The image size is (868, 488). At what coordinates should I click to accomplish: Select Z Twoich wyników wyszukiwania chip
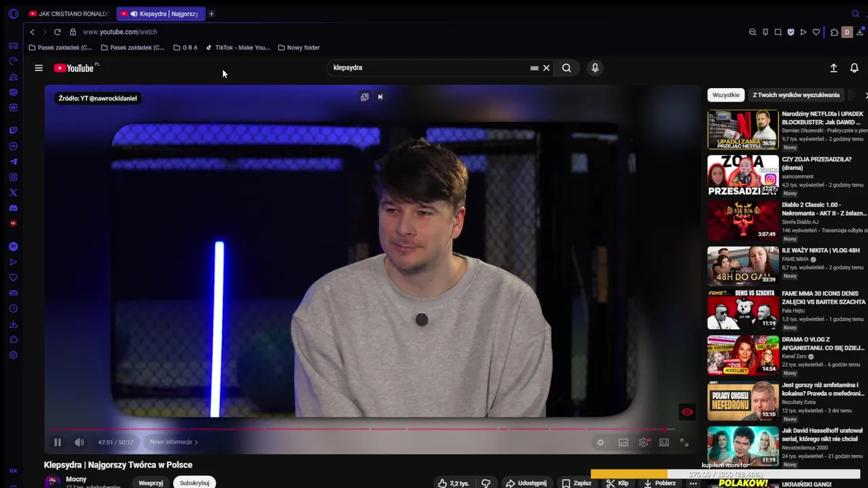[796, 95]
